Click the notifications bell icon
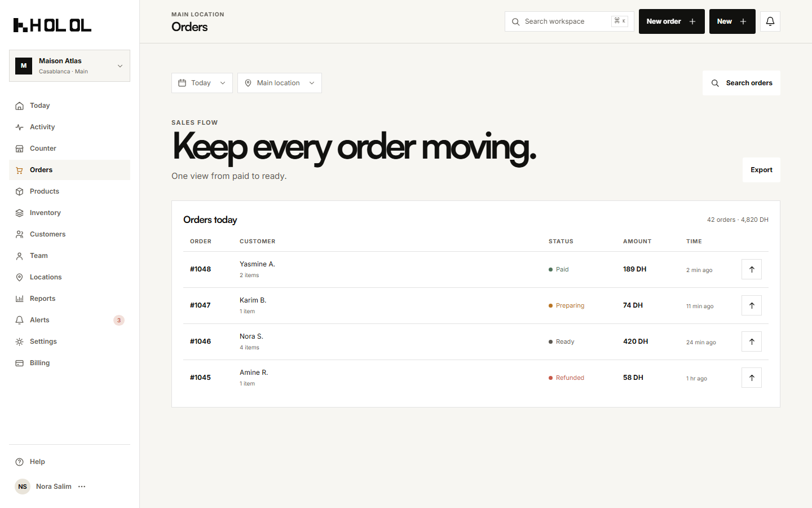Screen dimensions: 812x508 coord(770,21)
